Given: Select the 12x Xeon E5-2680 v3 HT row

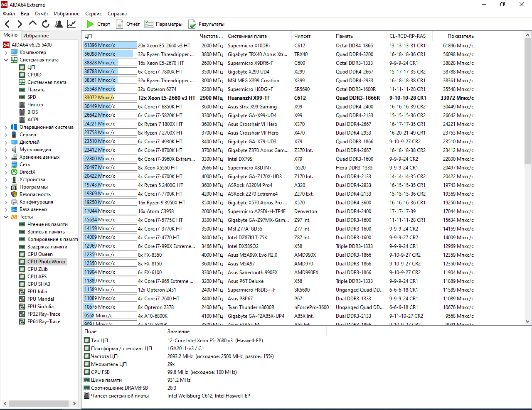Looking at the screenshot, I should 279,98.
